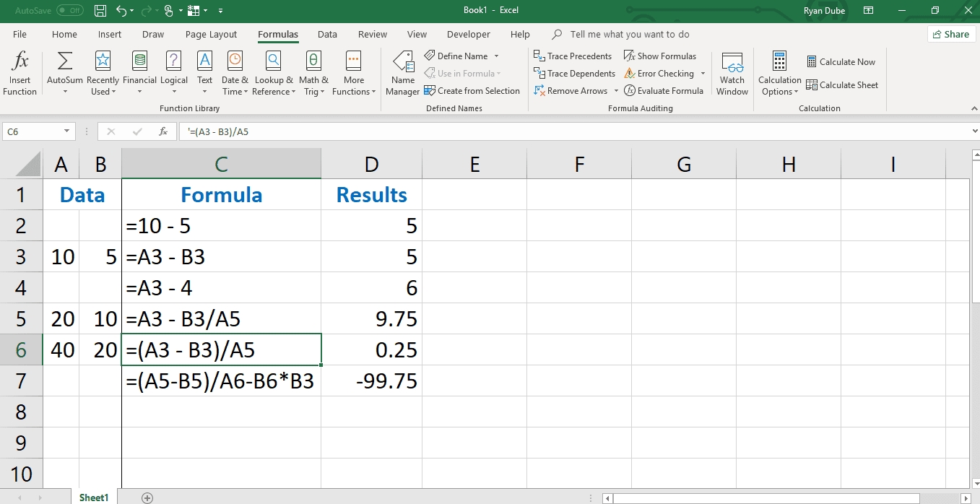Viewport: 980px width, 504px height.
Task: Switch to the Review tab
Action: click(373, 34)
